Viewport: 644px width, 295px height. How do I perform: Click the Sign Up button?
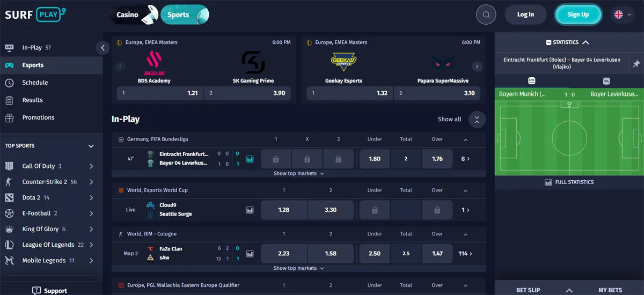(x=578, y=14)
